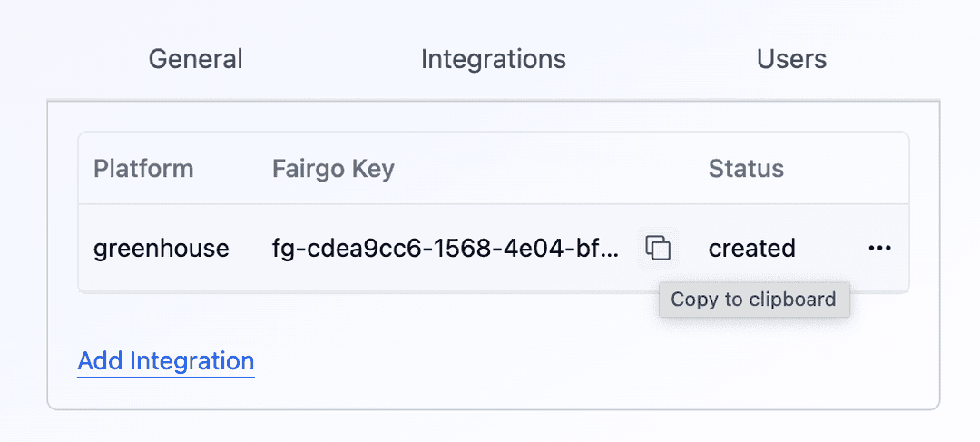Switch to the General tab

click(x=195, y=60)
